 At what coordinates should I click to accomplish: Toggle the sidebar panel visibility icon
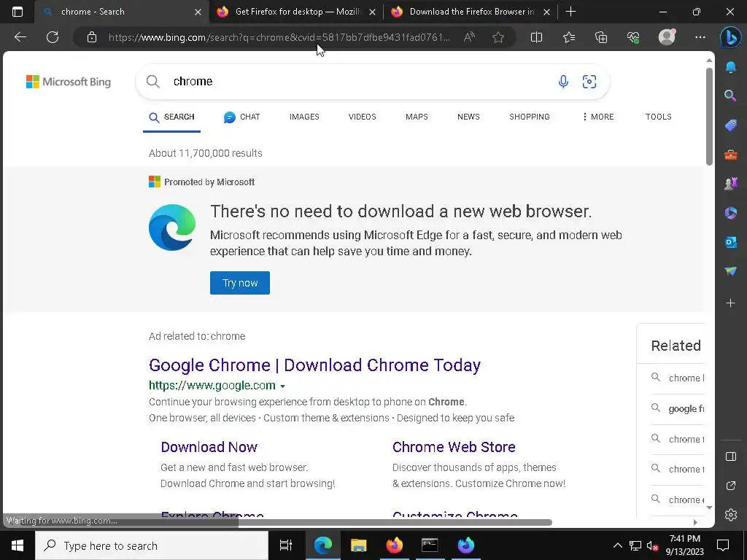coord(731,456)
